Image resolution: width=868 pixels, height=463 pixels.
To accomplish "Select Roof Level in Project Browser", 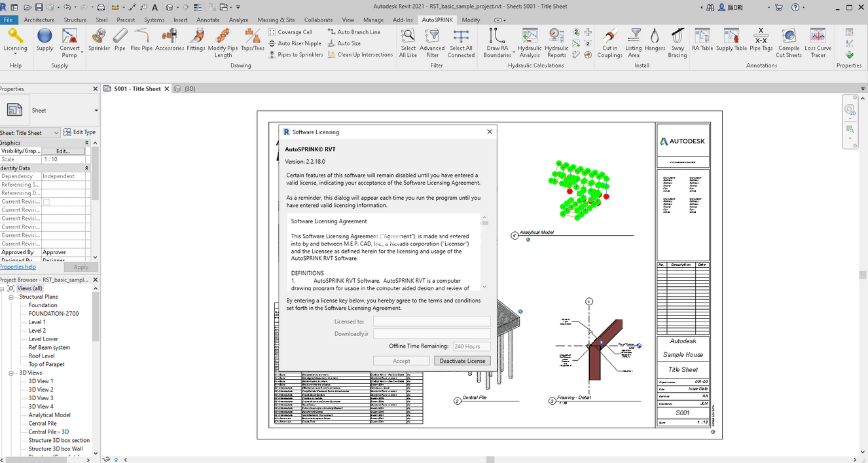I will (x=42, y=356).
